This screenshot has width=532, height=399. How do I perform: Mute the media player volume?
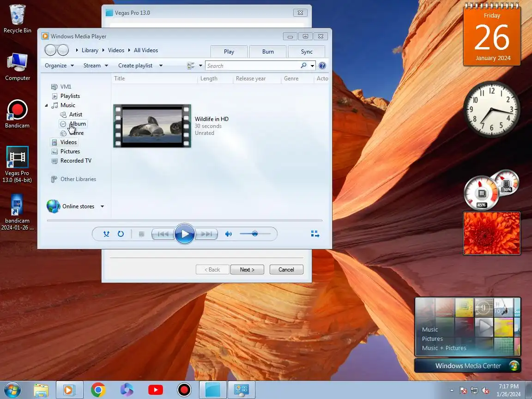[228, 234]
